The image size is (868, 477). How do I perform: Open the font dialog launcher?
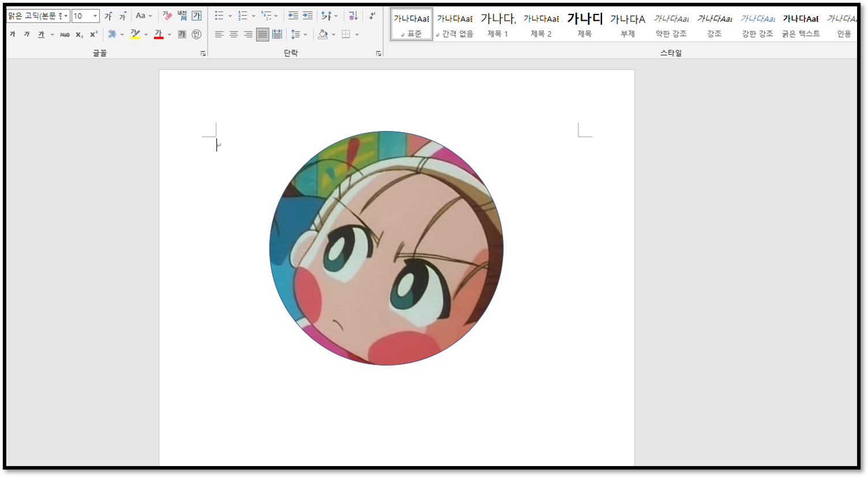(x=203, y=54)
